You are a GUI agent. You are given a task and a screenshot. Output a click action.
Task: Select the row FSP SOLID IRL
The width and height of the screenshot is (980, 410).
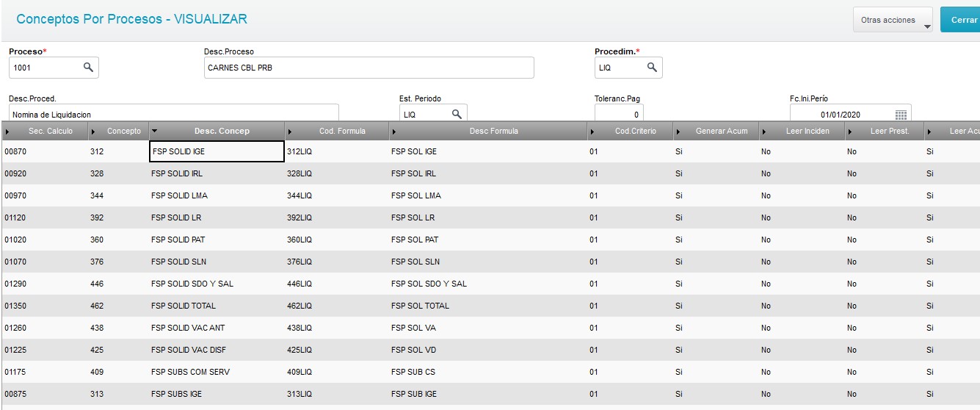(x=490, y=173)
